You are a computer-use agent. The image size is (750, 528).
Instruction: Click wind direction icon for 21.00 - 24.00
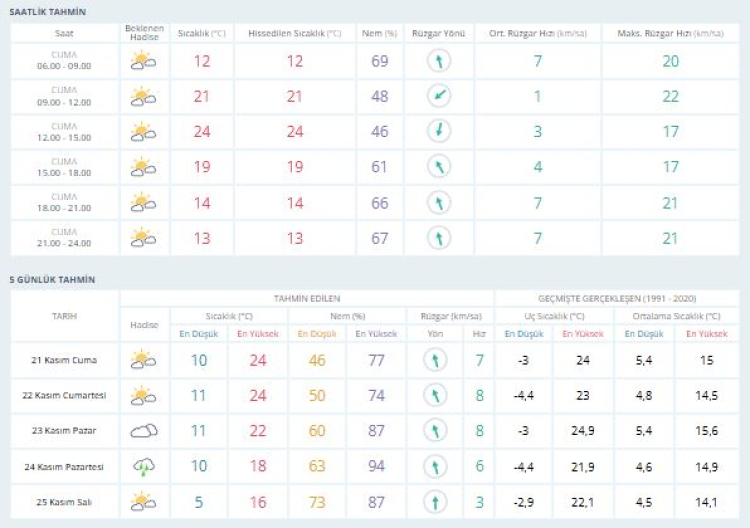click(437, 238)
